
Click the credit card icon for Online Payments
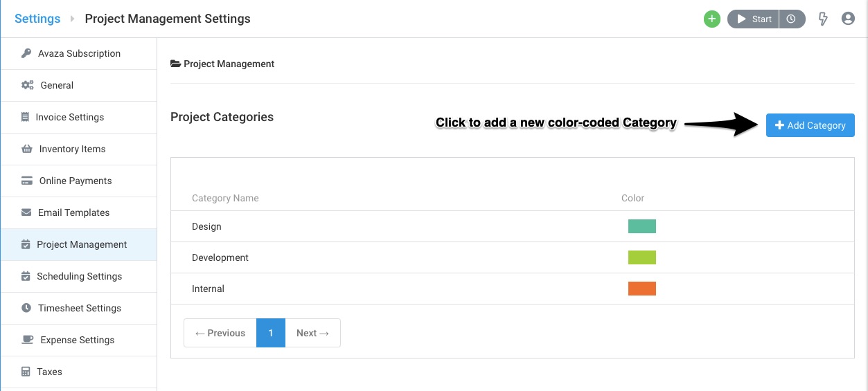pos(27,181)
